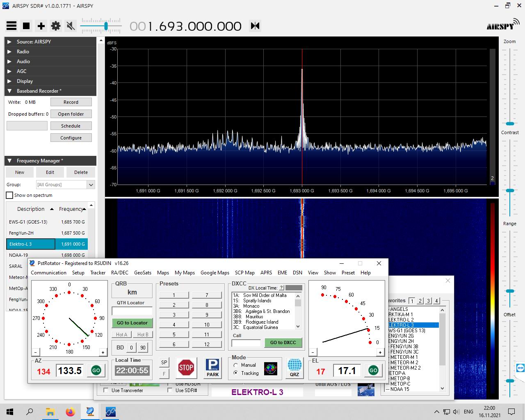Viewport: 525px width, 420px height.
Task: Enable Show on spectrum checkbox
Action: pos(9,195)
